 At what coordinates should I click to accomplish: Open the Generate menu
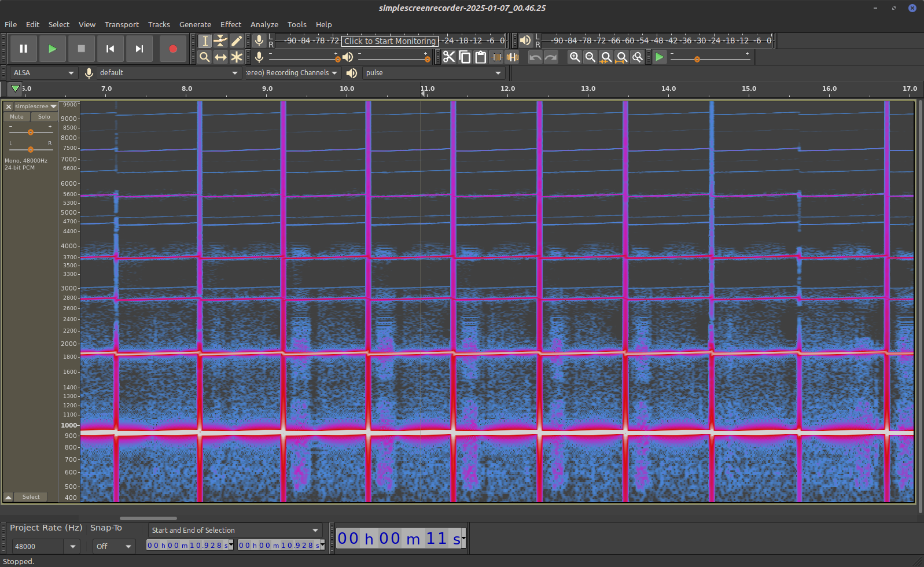196,24
